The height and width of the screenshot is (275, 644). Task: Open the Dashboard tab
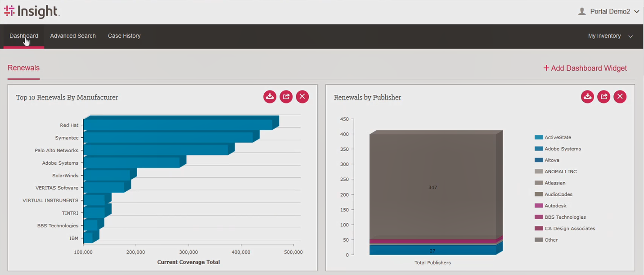coord(23,36)
